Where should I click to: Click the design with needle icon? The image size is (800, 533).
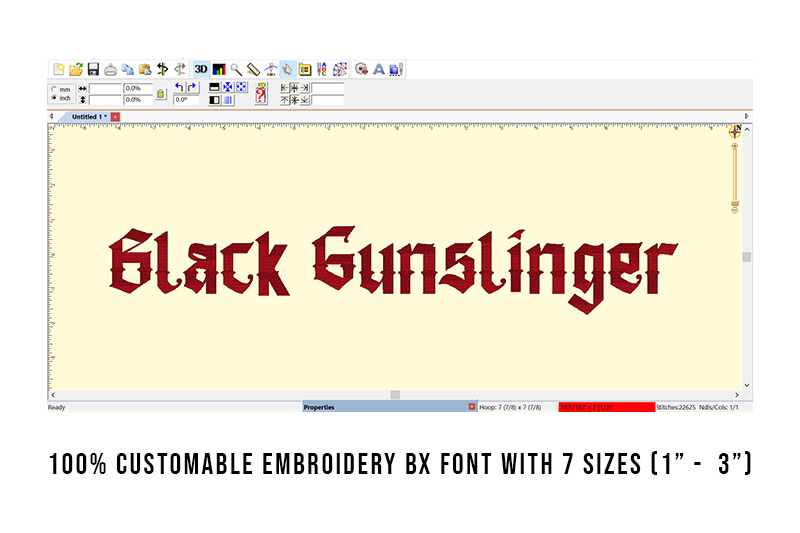click(396, 69)
